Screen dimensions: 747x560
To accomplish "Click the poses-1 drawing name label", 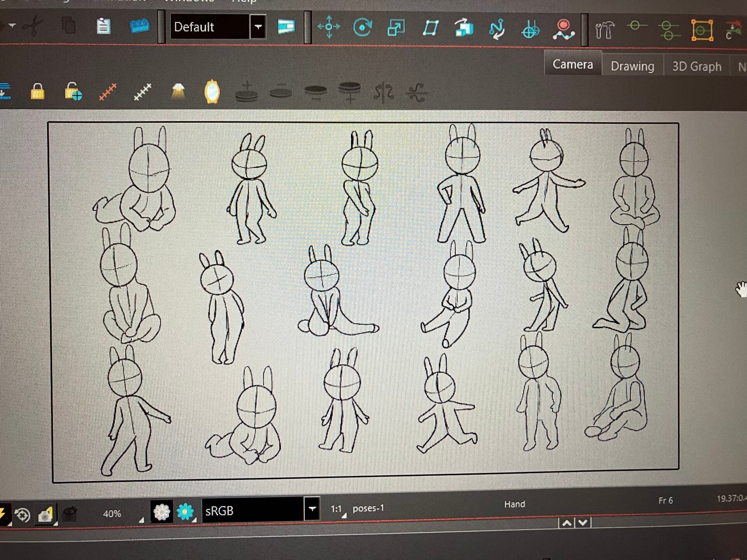I will tap(368, 508).
